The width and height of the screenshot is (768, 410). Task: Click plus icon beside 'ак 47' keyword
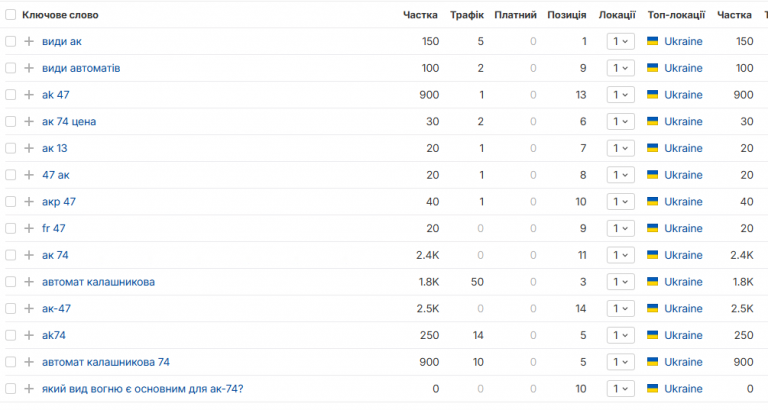click(x=29, y=95)
